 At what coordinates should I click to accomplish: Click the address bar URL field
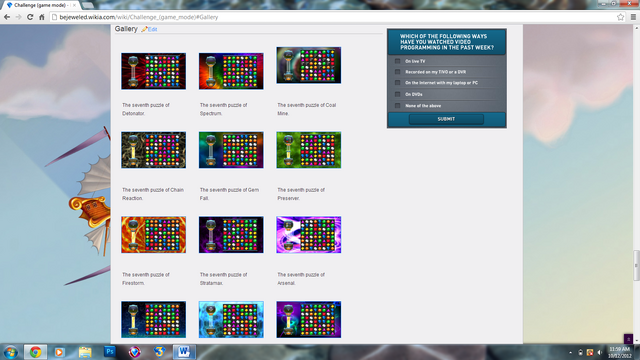tap(333, 17)
